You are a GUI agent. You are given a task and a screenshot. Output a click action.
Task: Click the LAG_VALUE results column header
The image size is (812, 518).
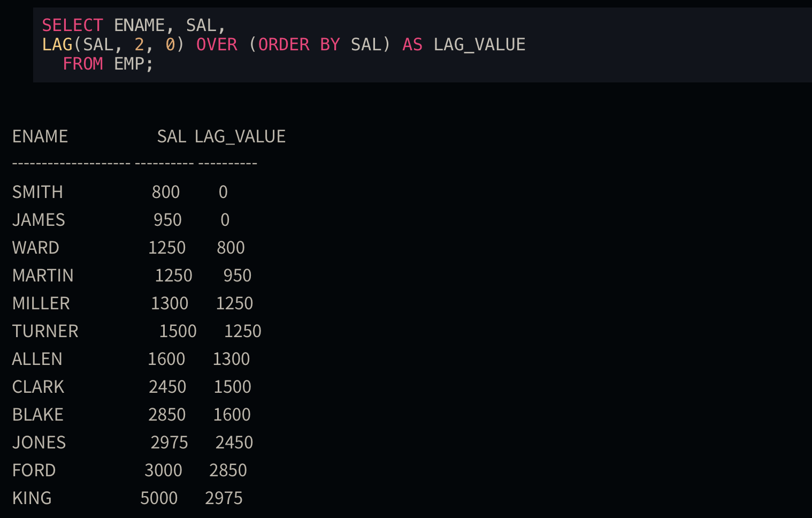pyautogui.click(x=240, y=136)
